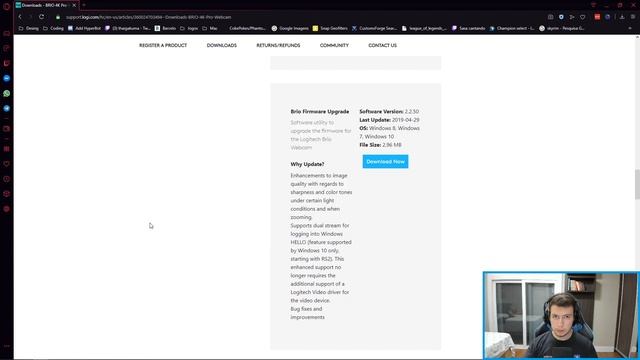Reload the current page

pyautogui.click(x=42, y=17)
